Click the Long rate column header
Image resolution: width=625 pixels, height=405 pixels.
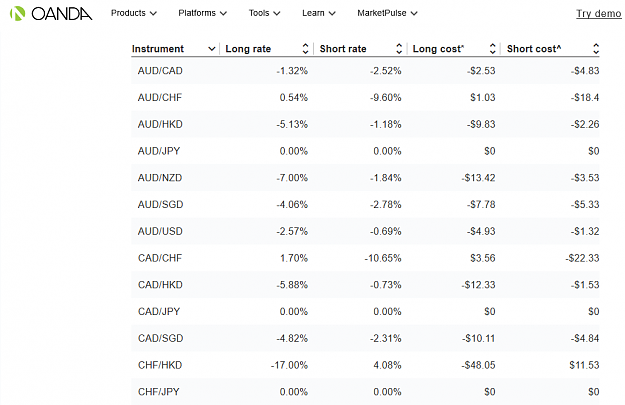248,49
